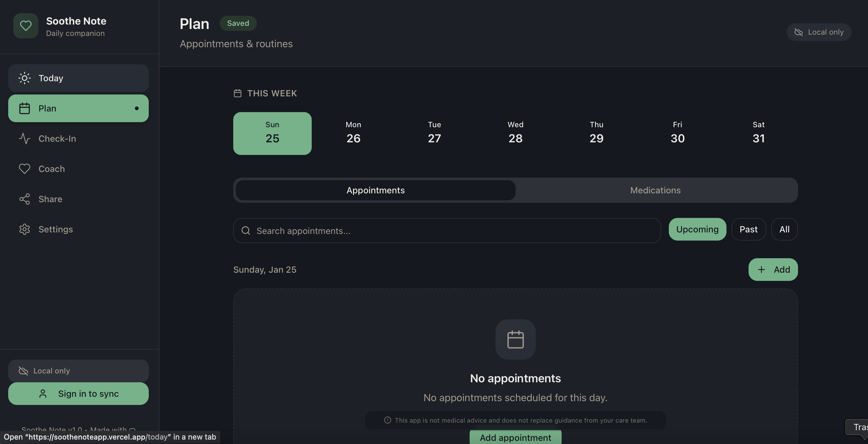Screen dimensions: 868x444
Task: Open Plan in the sidebar
Action: click(78, 108)
